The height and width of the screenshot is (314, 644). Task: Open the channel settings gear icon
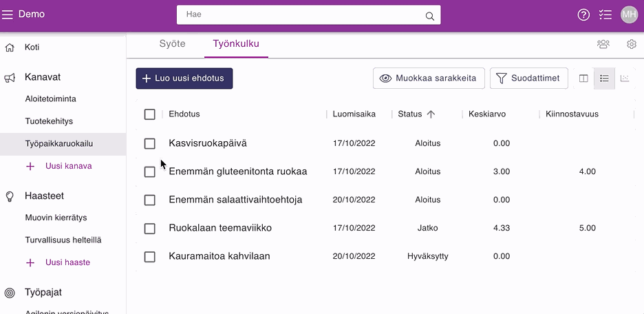coord(632,44)
